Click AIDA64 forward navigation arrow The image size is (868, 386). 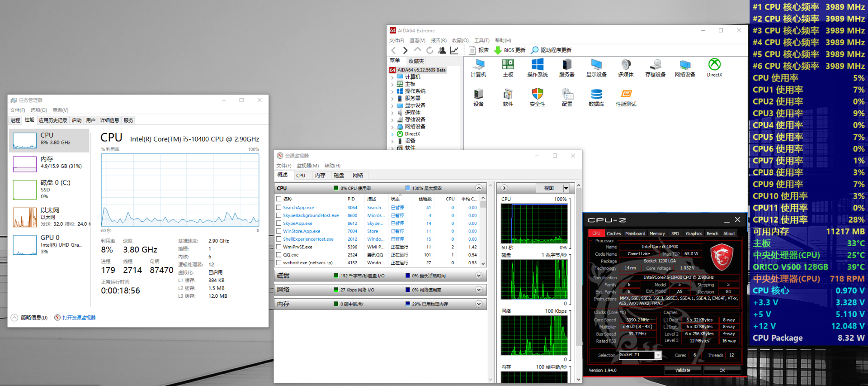406,50
